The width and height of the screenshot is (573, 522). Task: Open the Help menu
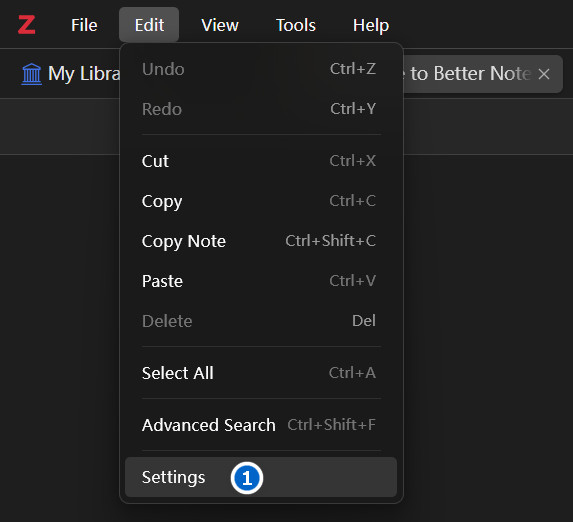tap(371, 25)
